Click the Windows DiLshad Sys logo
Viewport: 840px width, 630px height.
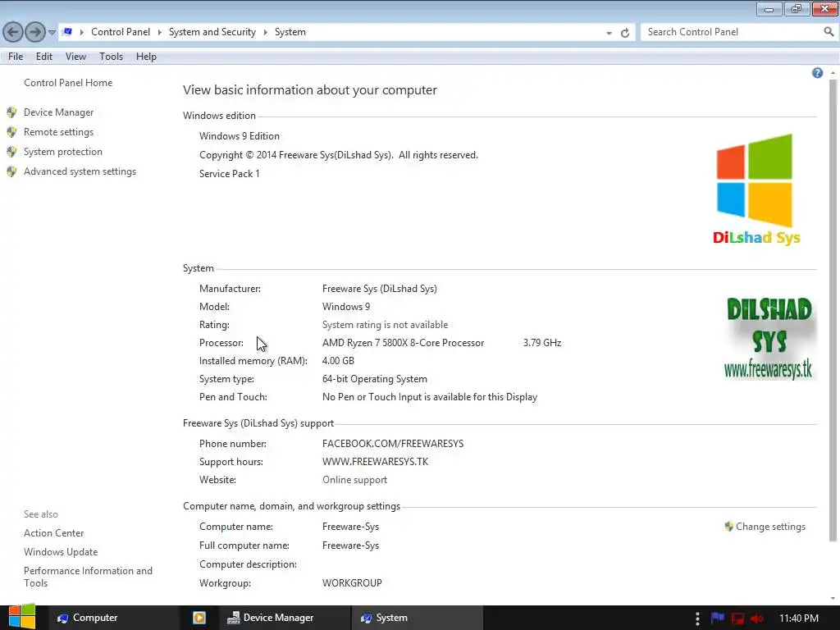point(756,189)
